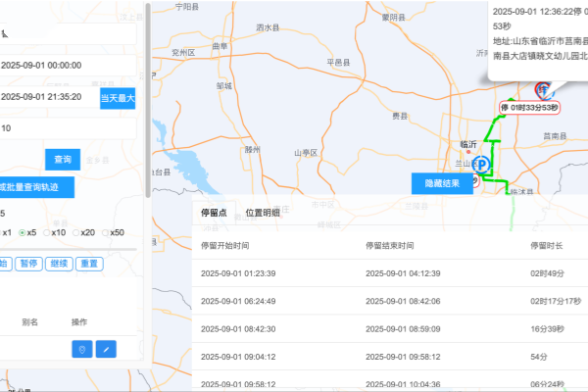Resume track playback with 继续

coord(59,264)
